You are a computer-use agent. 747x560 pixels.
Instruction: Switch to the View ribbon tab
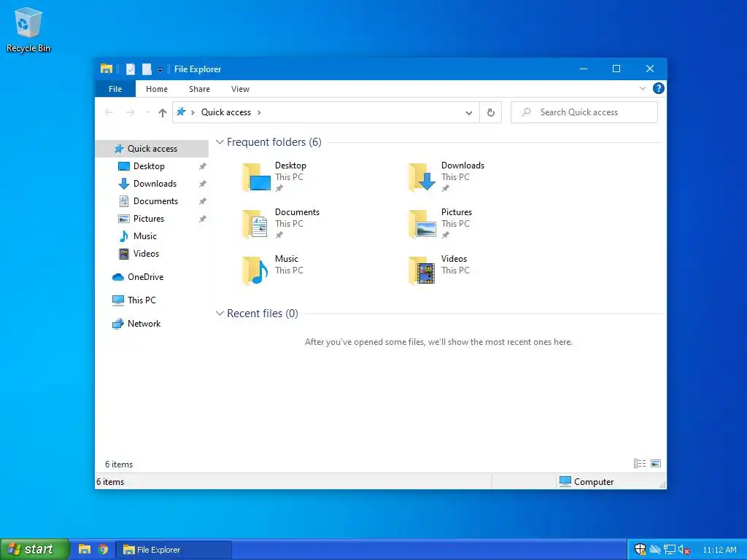coord(240,89)
